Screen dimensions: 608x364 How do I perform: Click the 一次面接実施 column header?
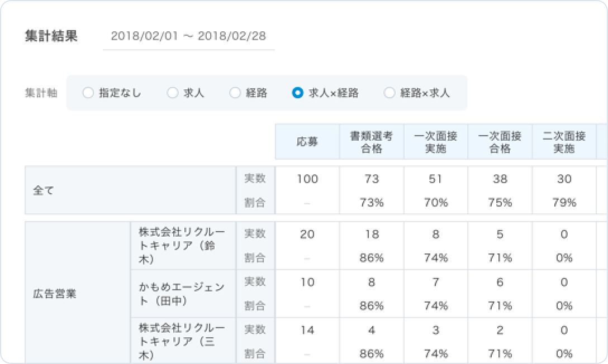(x=435, y=142)
